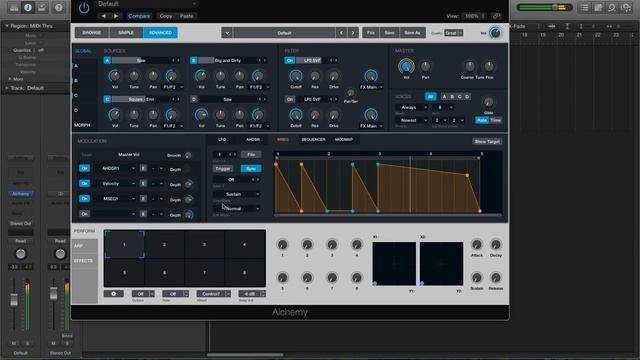Click the preset Save button

pos(389,33)
